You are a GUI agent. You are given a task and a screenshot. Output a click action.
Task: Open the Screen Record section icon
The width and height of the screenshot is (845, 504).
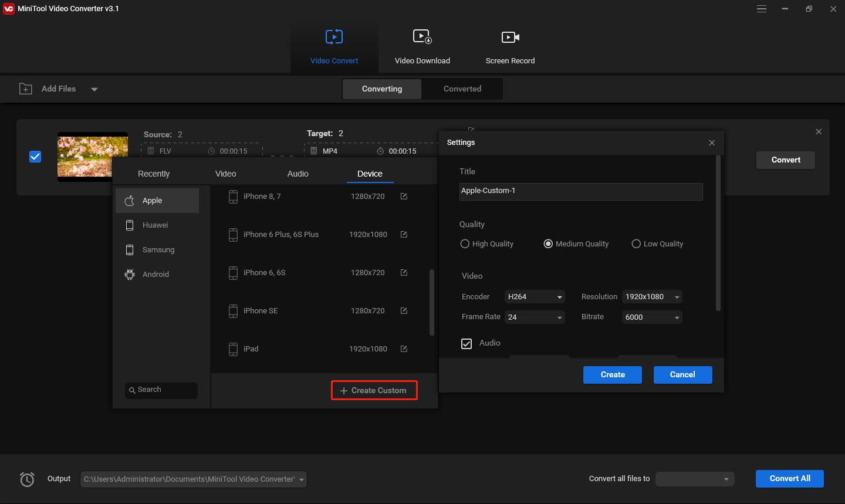pos(511,37)
